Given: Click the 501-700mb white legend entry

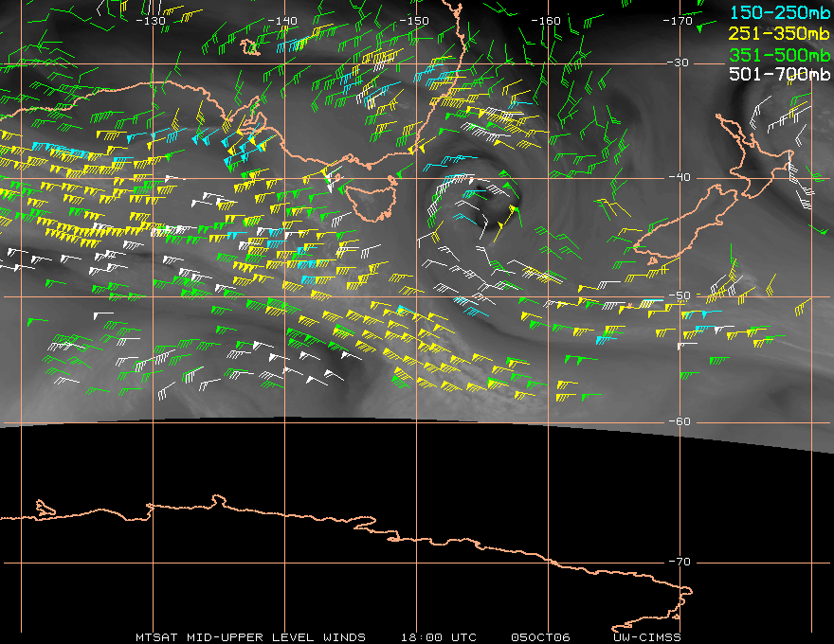Looking at the screenshot, I should pos(780,74).
